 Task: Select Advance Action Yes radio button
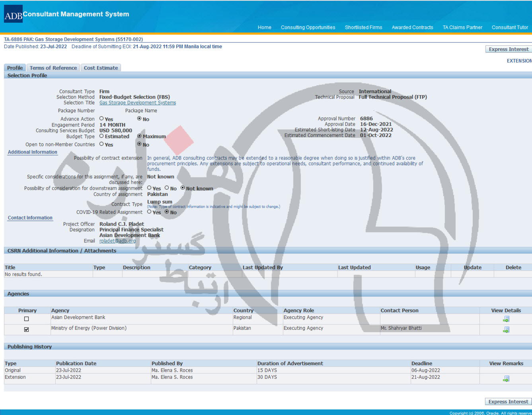coord(101,119)
